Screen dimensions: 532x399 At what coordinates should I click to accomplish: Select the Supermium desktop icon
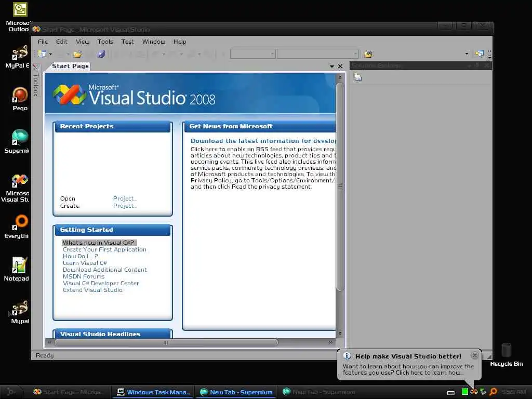pos(17,141)
